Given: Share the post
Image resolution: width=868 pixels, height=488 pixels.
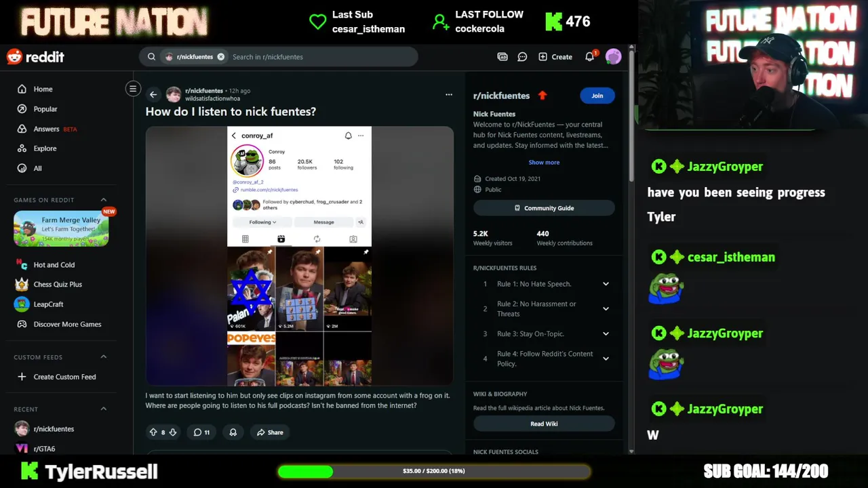Looking at the screenshot, I should click(269, 432).
